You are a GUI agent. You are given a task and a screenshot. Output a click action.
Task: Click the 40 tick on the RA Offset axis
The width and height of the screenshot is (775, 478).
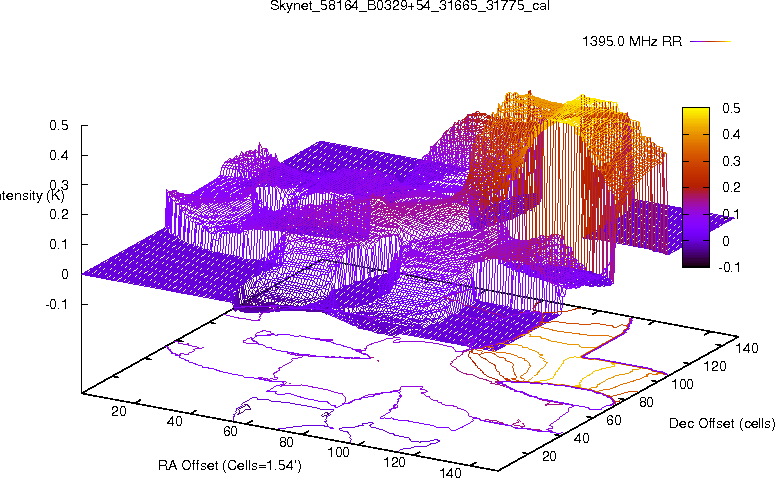coord(174,421)
